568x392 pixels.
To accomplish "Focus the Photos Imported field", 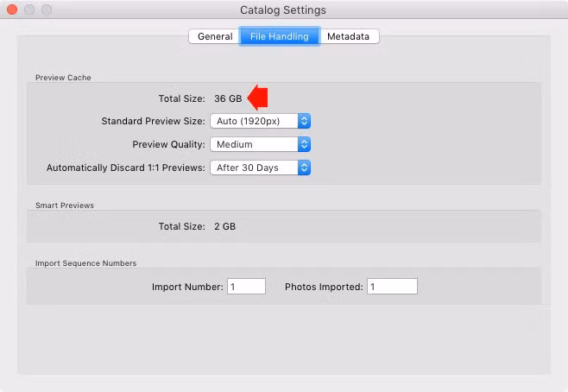I will [x=392, y=287].
